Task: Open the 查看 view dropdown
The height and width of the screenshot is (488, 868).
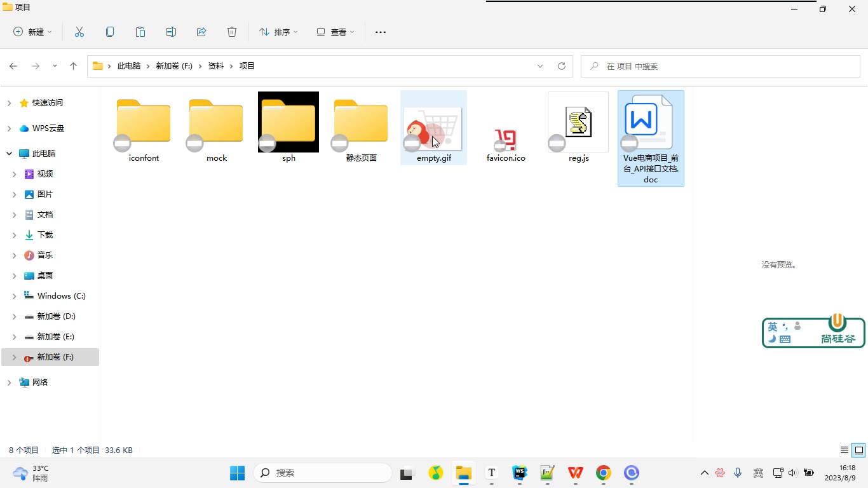Action: pyautogui.click(x=335, y=32)
